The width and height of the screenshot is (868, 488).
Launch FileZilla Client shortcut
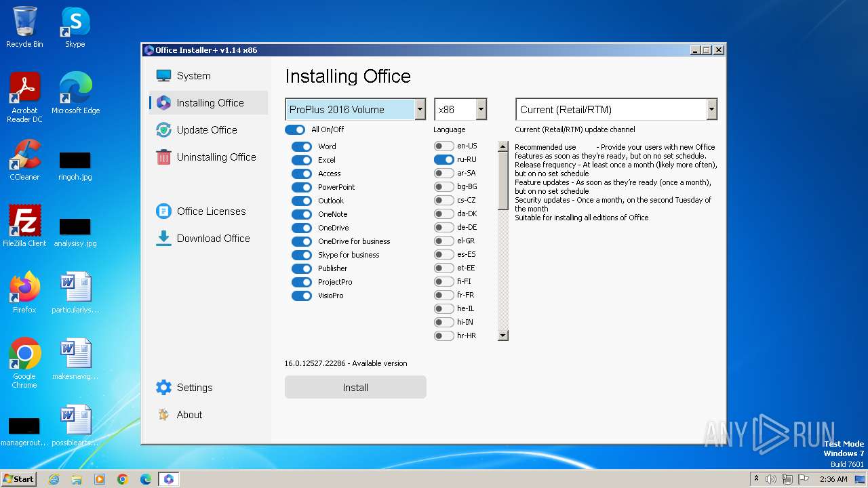24,226
